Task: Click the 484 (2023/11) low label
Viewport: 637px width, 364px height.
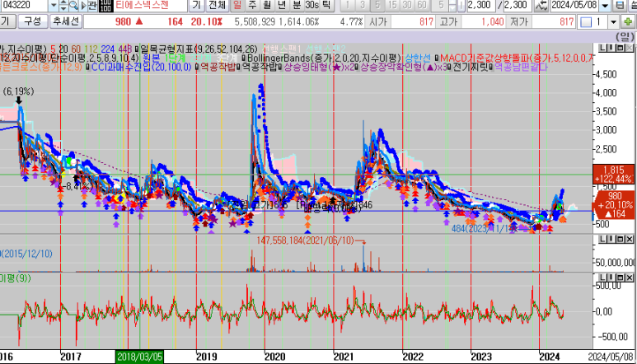Action: pos(484,229)
